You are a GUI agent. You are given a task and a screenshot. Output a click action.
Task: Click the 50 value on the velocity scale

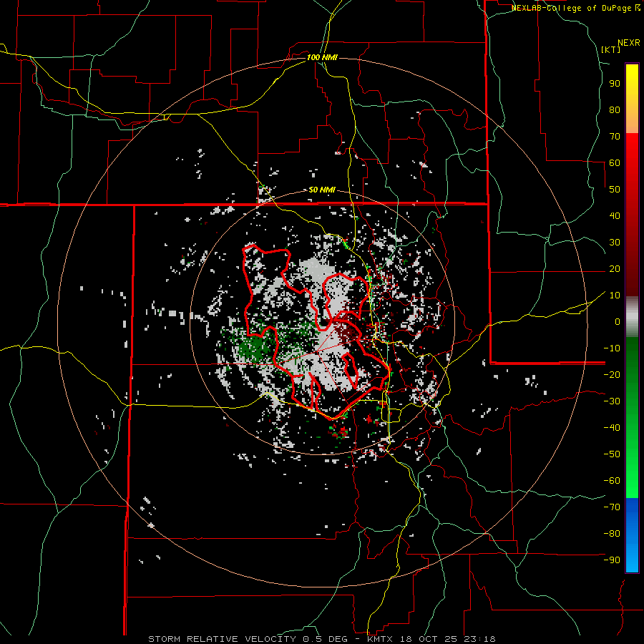point(615,190)
